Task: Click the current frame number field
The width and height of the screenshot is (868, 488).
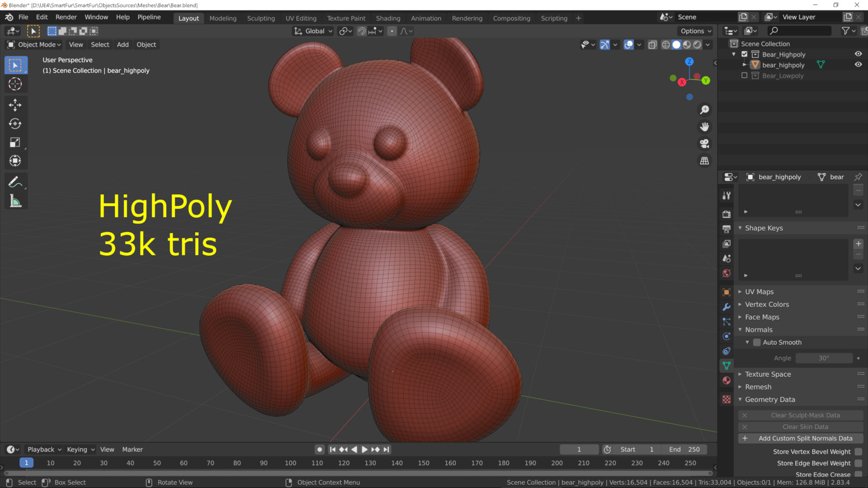Action: pyautogui.click(x=579, y=449)
